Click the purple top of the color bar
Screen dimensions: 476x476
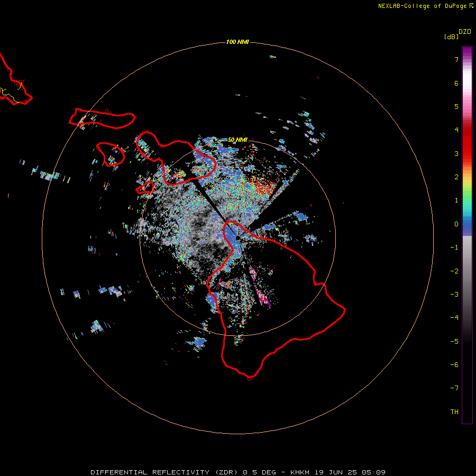[467, 52]
